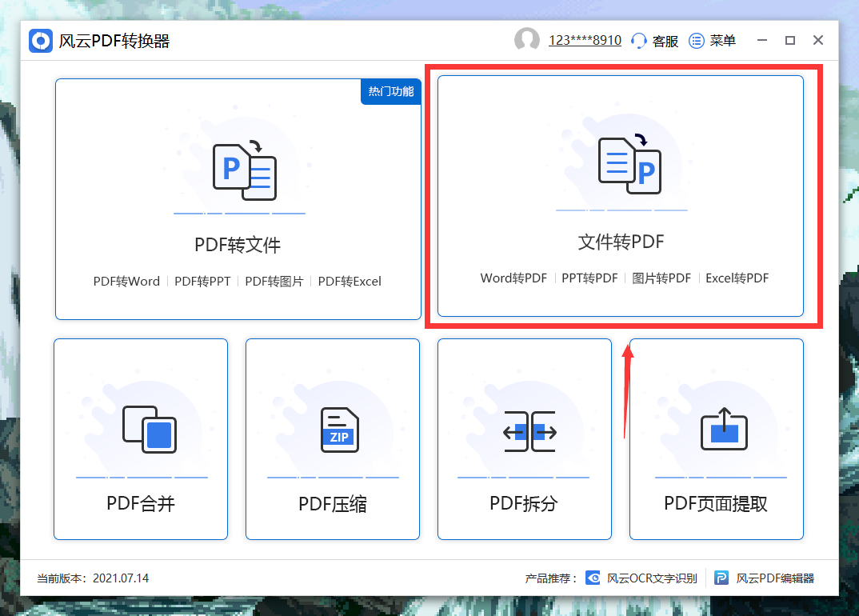The image size is (859, 616).
Task: Click the 风云OCR文字识别 eye icon
Action: 593,578
